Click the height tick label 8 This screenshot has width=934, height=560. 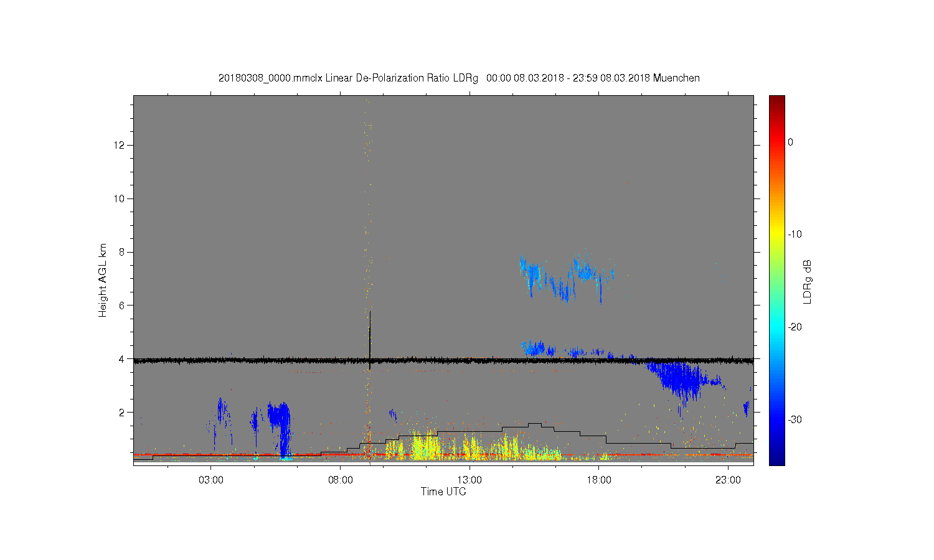123,252
